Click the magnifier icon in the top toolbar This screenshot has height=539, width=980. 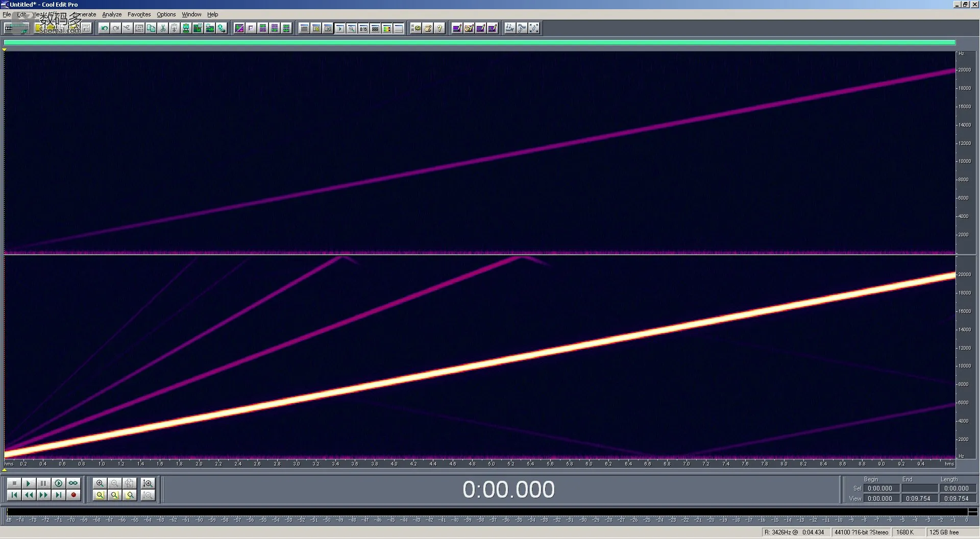351,28
